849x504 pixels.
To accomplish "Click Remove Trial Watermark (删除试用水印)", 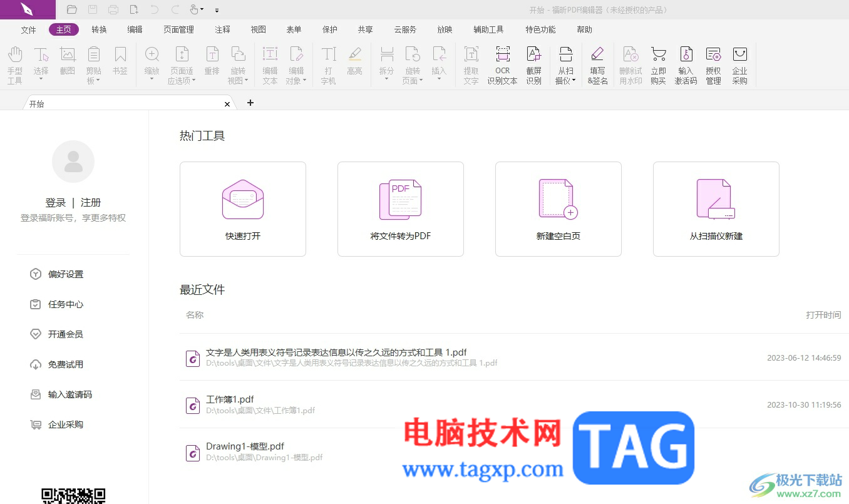I will 630,65.
